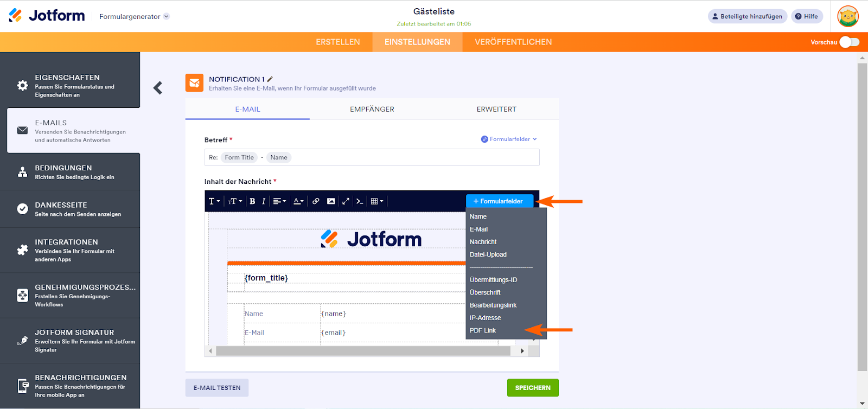Switch to the Einstellungen tab
This screenshot has width=868, height=409.
[417, 42]
